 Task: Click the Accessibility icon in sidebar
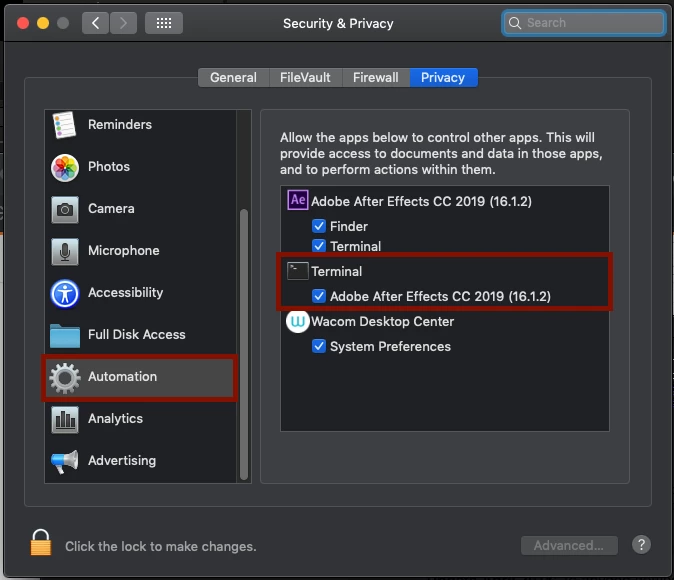click(x=65, y=294)
